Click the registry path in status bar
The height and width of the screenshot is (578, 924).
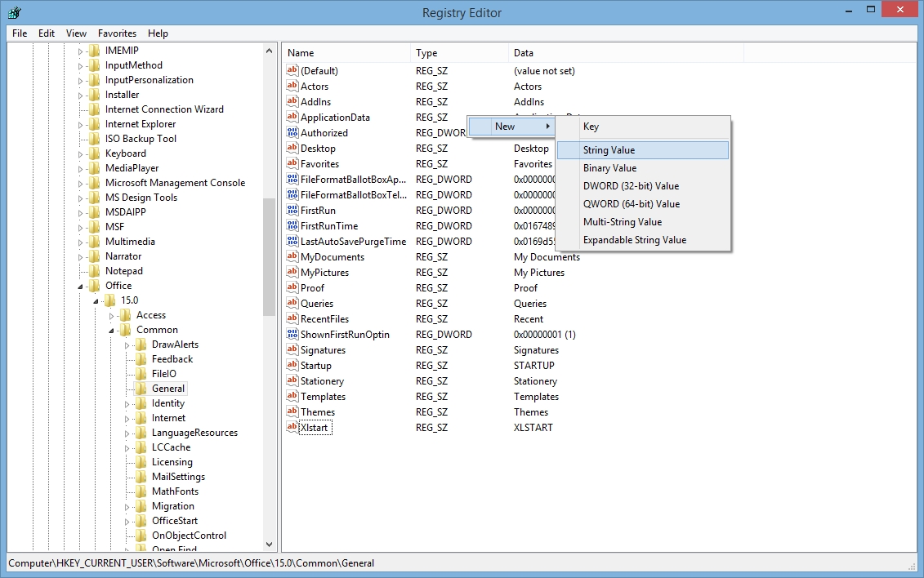coord(191,563)
